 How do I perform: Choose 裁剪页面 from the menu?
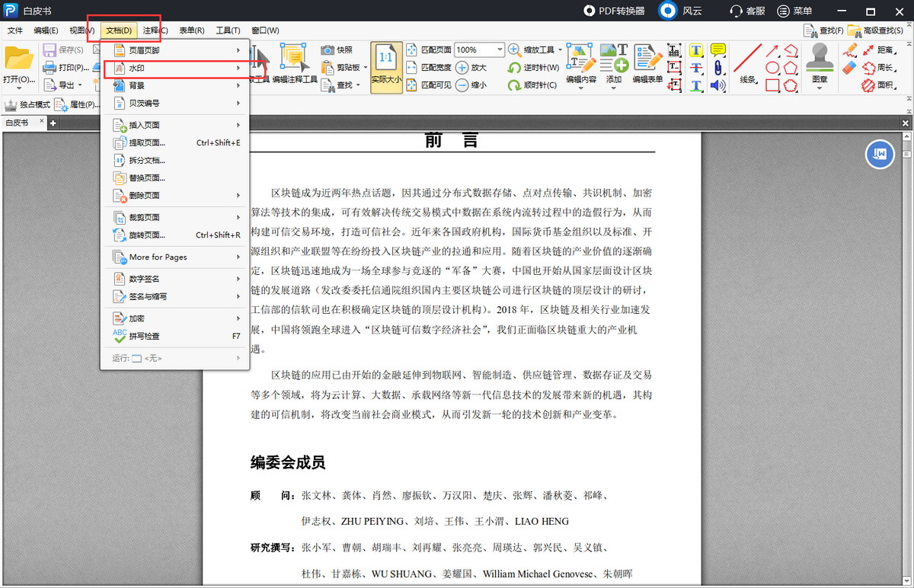click(175, 217)
